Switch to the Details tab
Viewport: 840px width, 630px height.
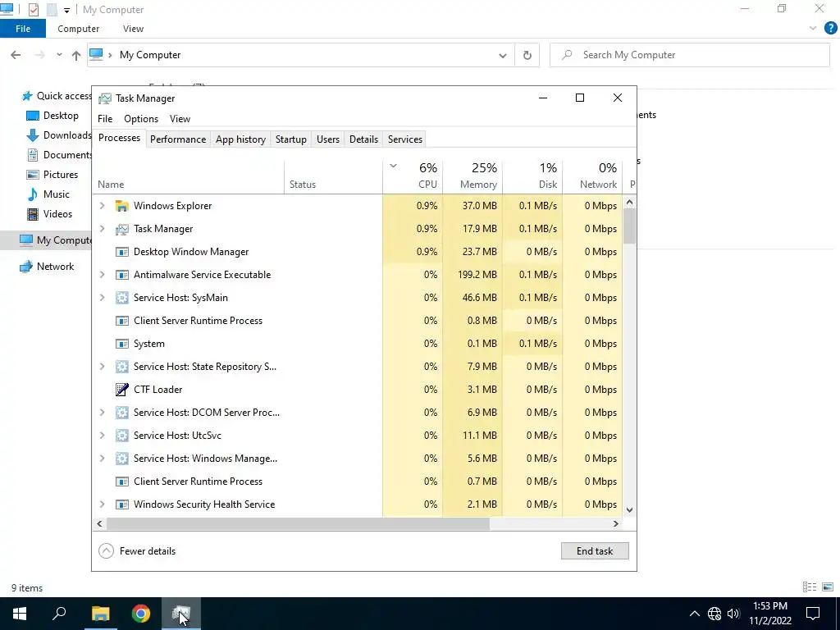click(x=363, y=139)
